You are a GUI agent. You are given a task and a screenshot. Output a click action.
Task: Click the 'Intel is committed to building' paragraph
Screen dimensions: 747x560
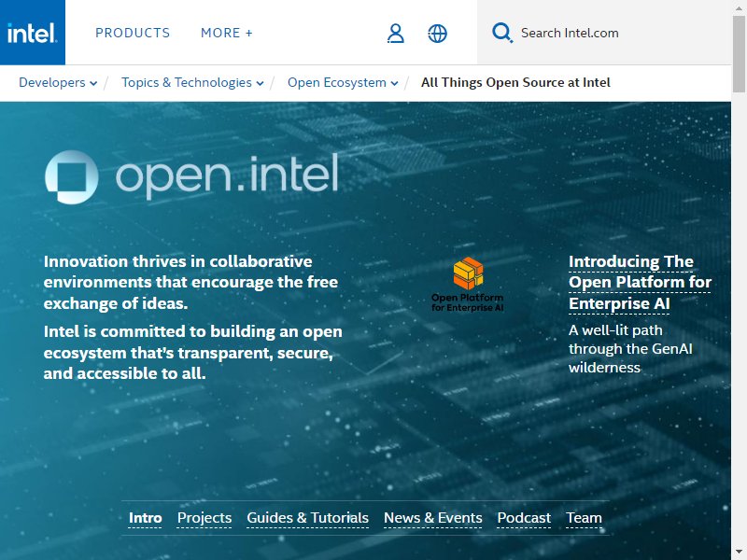(x=193, y=353)
